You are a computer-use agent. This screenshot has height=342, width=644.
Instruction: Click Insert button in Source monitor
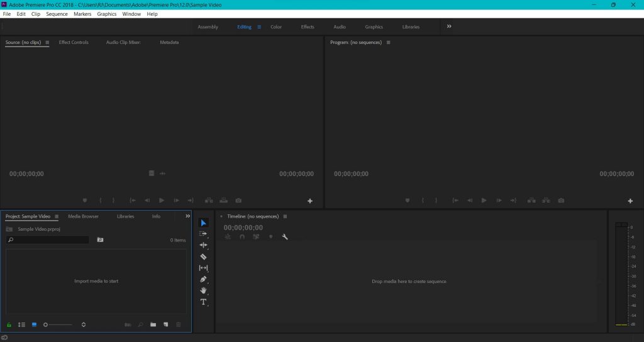[x=209, y=201]
